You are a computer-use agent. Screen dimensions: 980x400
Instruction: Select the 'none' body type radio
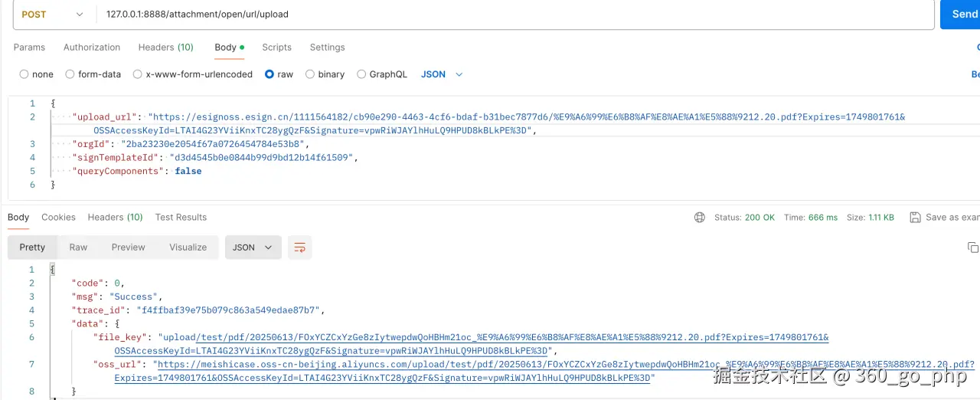24,74
